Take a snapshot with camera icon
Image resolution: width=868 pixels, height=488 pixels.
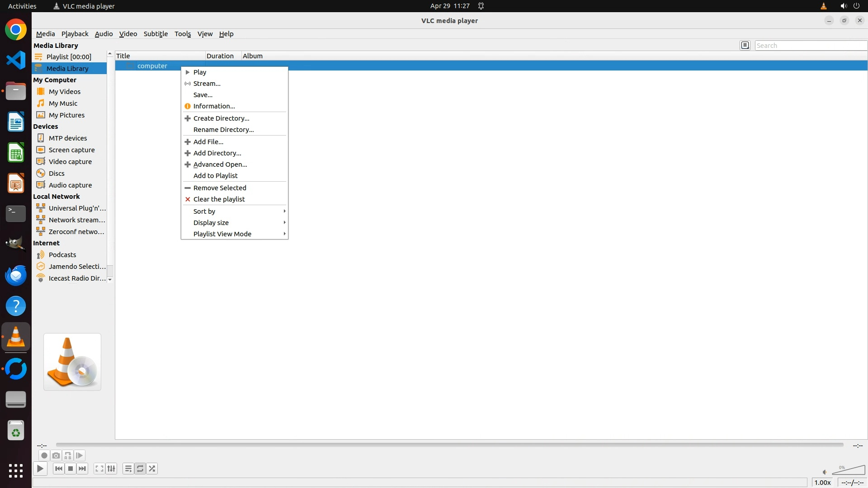[56, 455]
